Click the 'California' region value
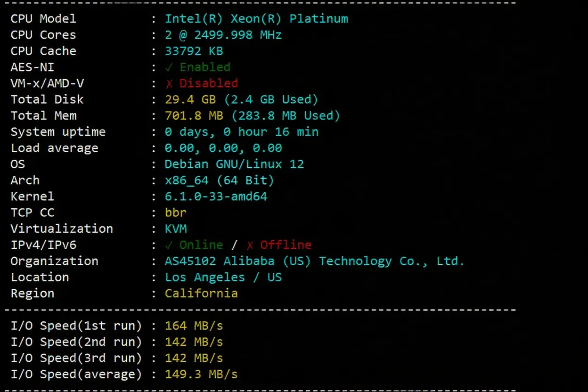This screenshot has height=392, width=588. pyautogui.click(x=201, y=293)
